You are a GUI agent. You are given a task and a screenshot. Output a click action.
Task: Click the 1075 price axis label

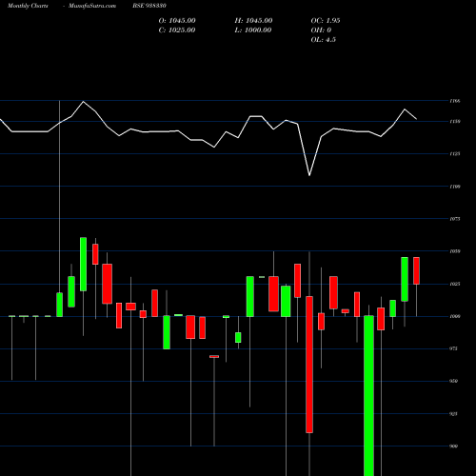pyautogui.click(x=455, y=219)
